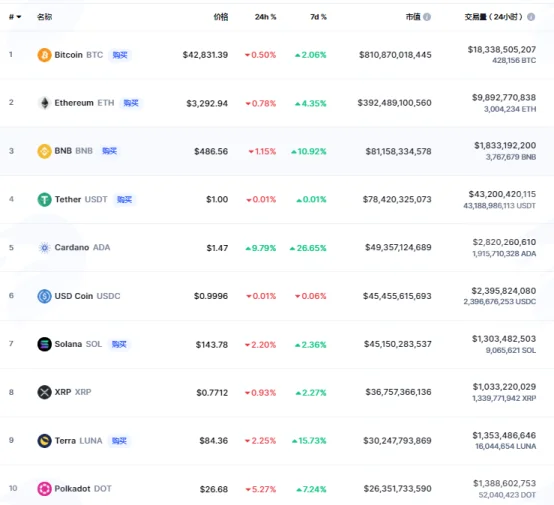The width and height of the screenshot is (554, 505).
Task: Click the Cardano coin logo
Action: click(x=44, y=248)
